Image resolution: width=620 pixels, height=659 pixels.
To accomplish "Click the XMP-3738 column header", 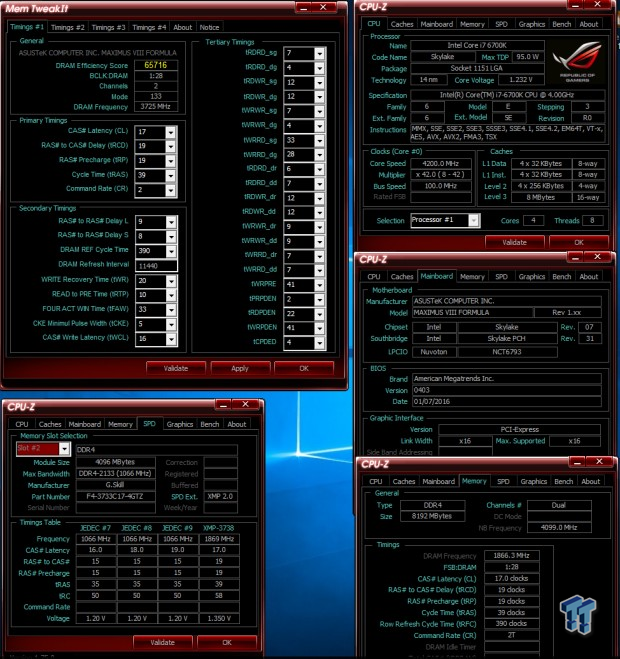I will [x=219, y=528].
